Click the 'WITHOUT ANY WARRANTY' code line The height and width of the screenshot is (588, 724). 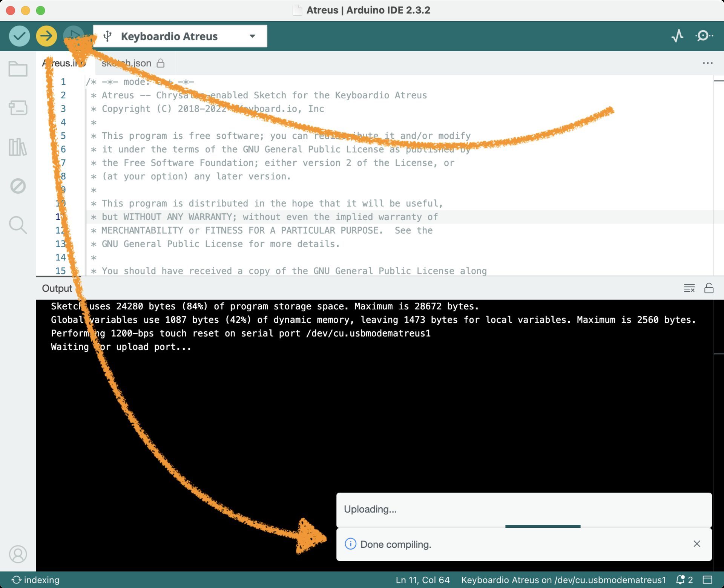point(264,217)
